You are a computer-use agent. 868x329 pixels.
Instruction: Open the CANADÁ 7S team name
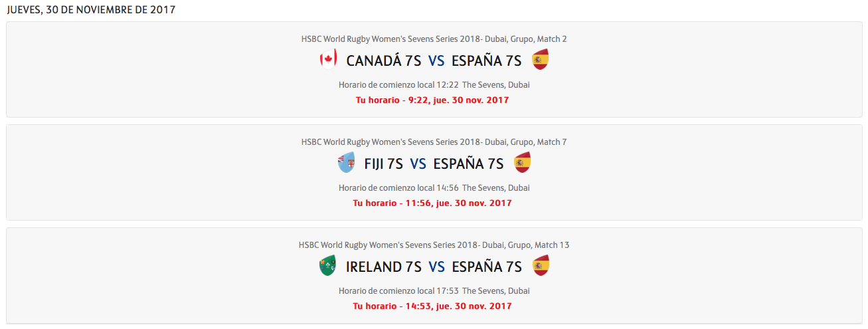click(x=383, y=61)
